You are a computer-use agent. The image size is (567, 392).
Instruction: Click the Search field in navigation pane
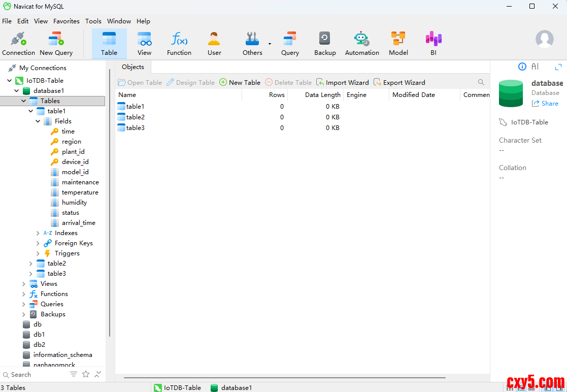point(36,375)
